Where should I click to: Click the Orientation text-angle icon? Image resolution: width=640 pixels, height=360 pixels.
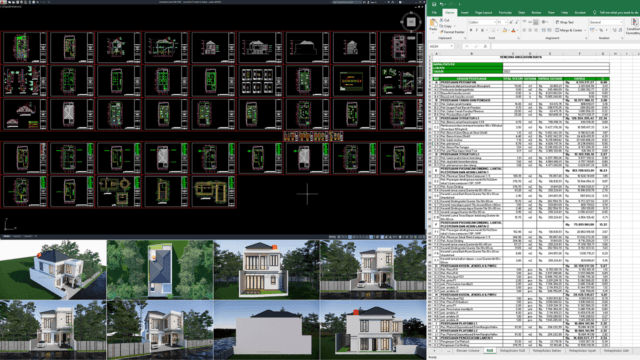(544, 22)
